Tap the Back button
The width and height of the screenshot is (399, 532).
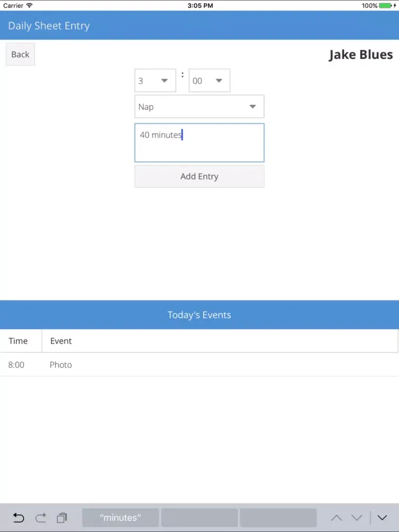point(20,54)
